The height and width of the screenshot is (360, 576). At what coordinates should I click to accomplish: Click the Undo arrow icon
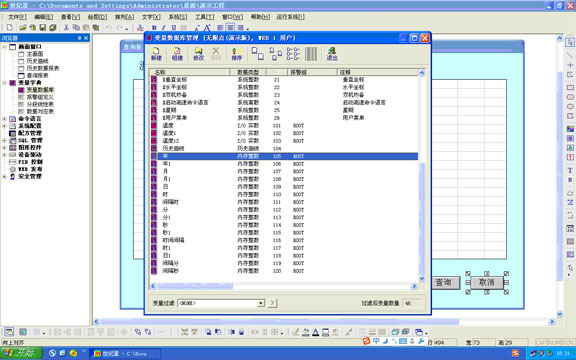point(108,28)
